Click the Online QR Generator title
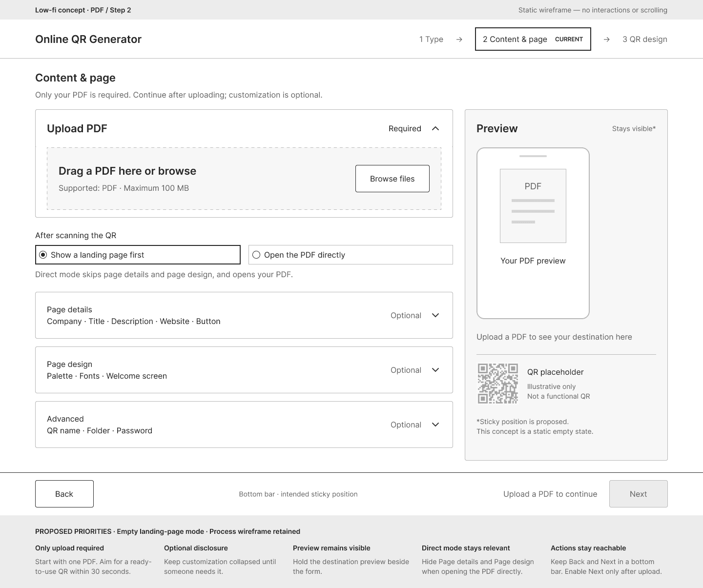703x588 pixels. coord(88,39)
